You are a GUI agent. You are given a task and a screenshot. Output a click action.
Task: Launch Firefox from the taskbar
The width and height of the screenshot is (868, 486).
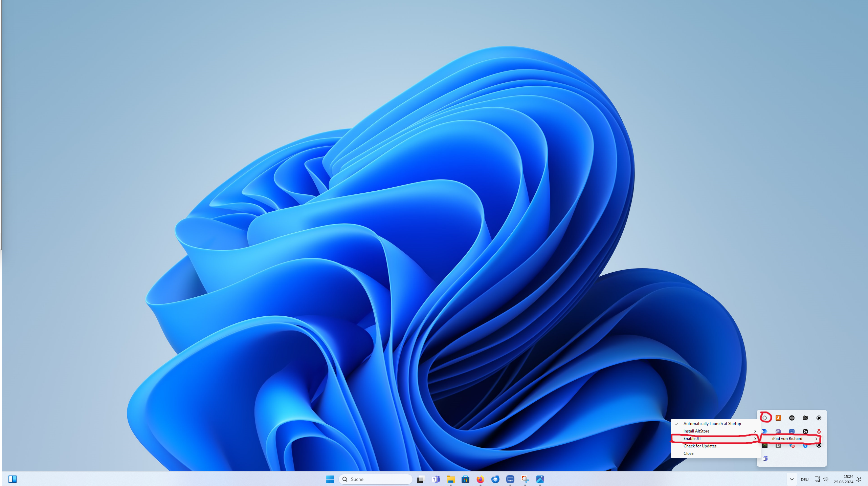[x=480, y=479]
